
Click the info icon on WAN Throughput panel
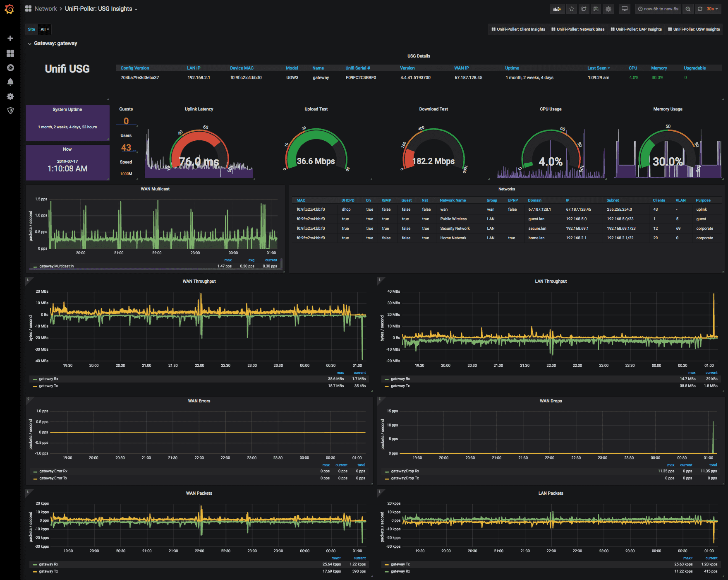pyautogui.click(x=28, y=279)
